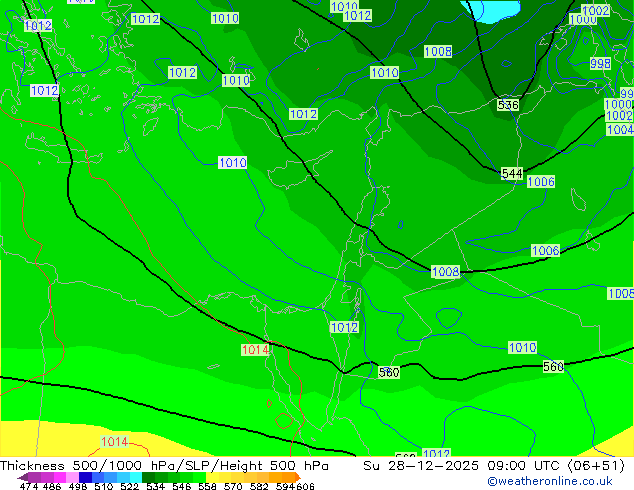Click the legend value 570
This screenshot has width=634, height=490.
click(233, 486)
